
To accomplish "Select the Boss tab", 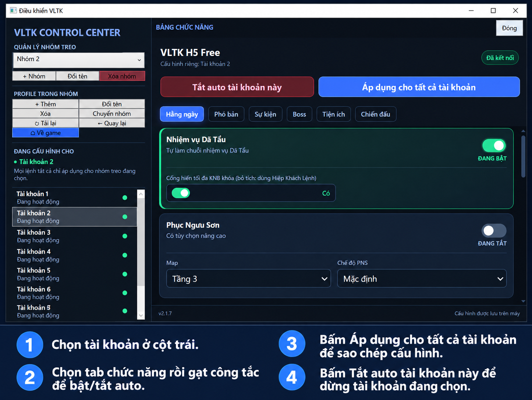I will (299, 114).
